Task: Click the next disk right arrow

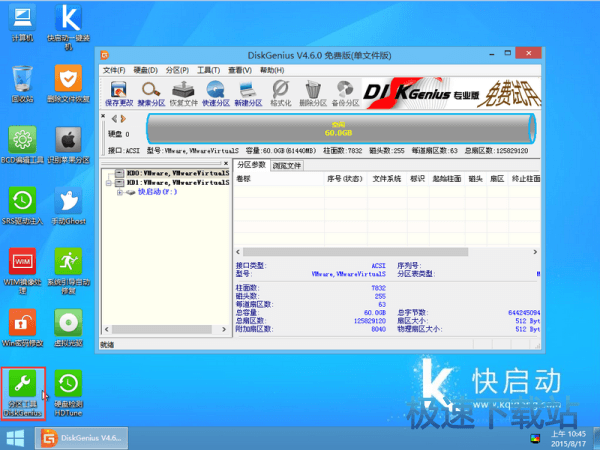Action: coord(123,119)
